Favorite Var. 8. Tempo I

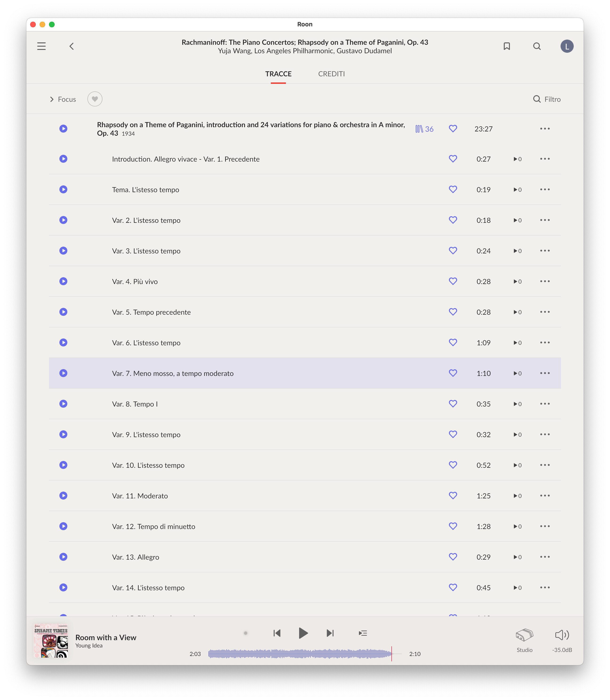click(453, 404)
